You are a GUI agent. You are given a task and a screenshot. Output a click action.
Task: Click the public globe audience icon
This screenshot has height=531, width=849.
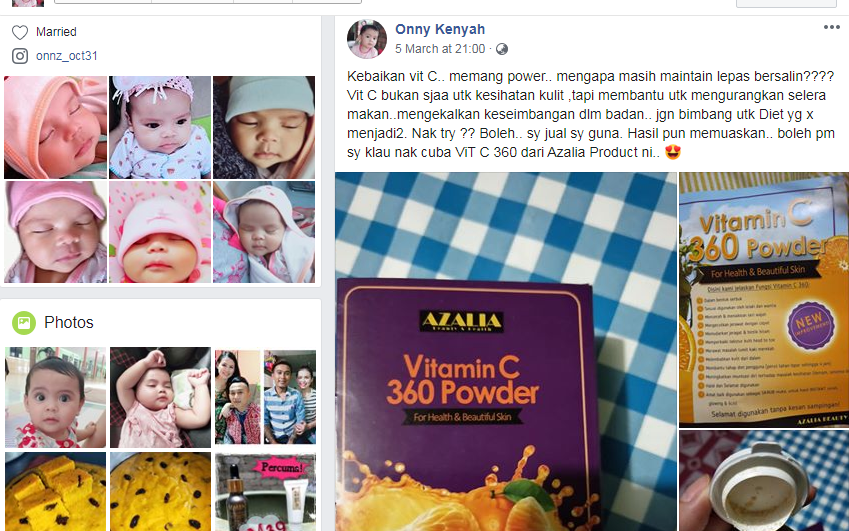(502, 49)
